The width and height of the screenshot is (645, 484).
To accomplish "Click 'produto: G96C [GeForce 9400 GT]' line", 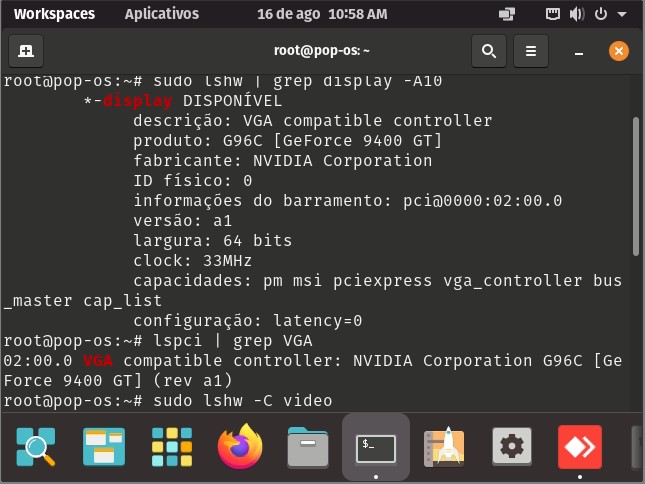I will [288, 141].
